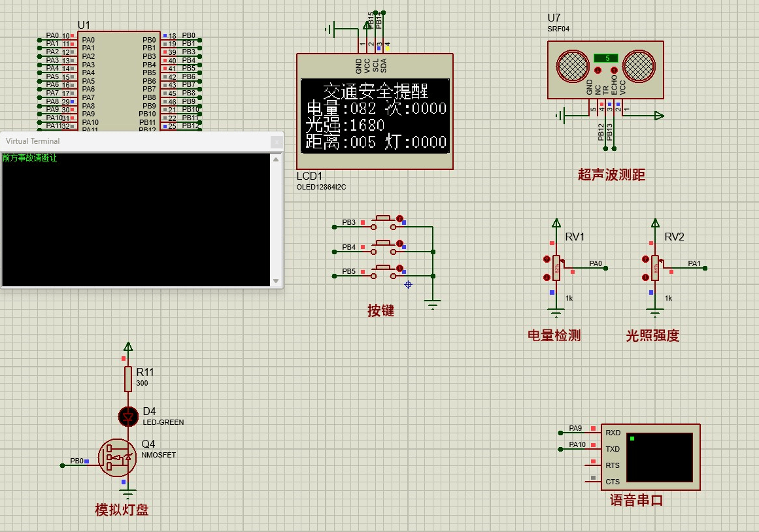Close the Virtual Terminal window
The width and height of the screenshot is (759, 532).
click(x=277, y=141)
